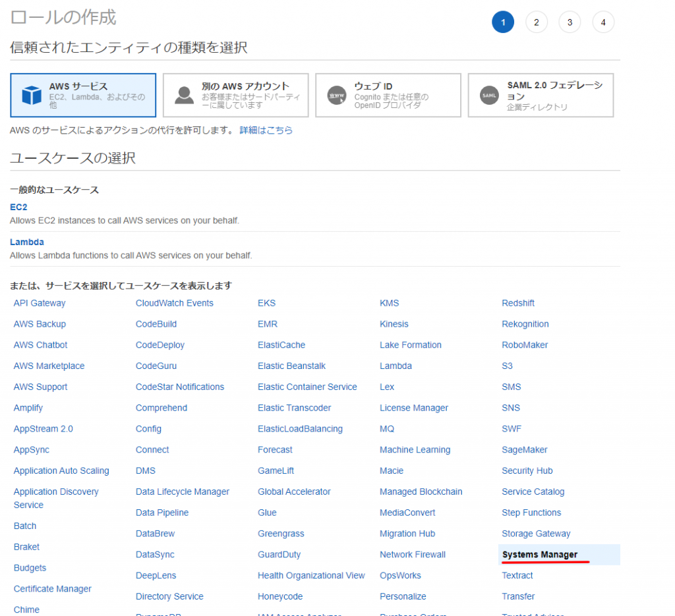Select Elastic Container Service

307,387
